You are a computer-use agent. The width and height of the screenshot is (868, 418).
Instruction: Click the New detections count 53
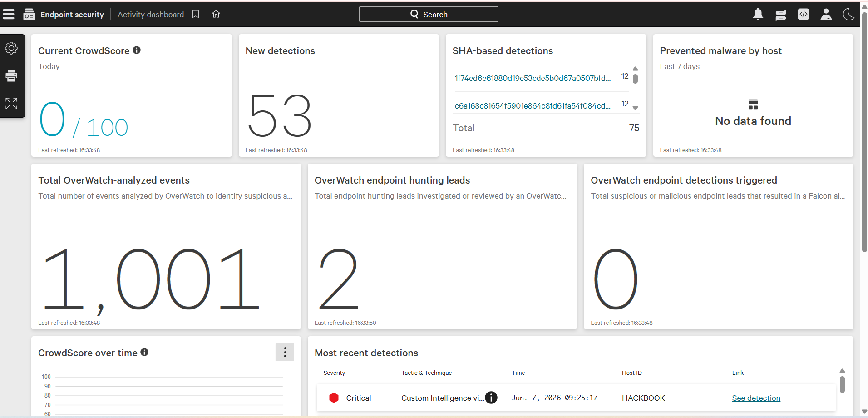pos(280,115)
